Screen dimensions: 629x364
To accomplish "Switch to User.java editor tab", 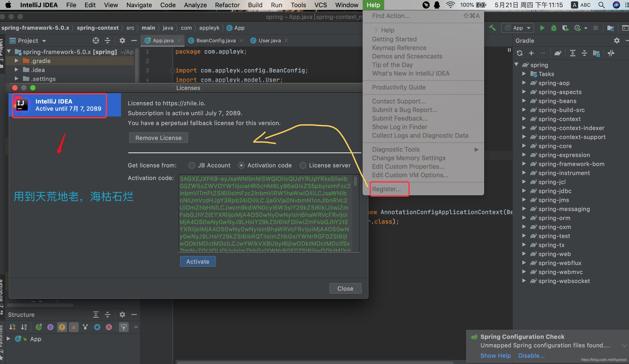I will coord(269,40).
